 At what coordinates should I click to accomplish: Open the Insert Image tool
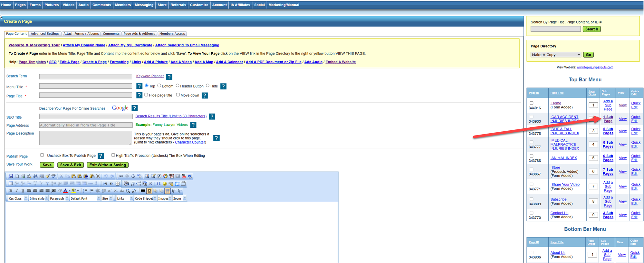(147, 176)
